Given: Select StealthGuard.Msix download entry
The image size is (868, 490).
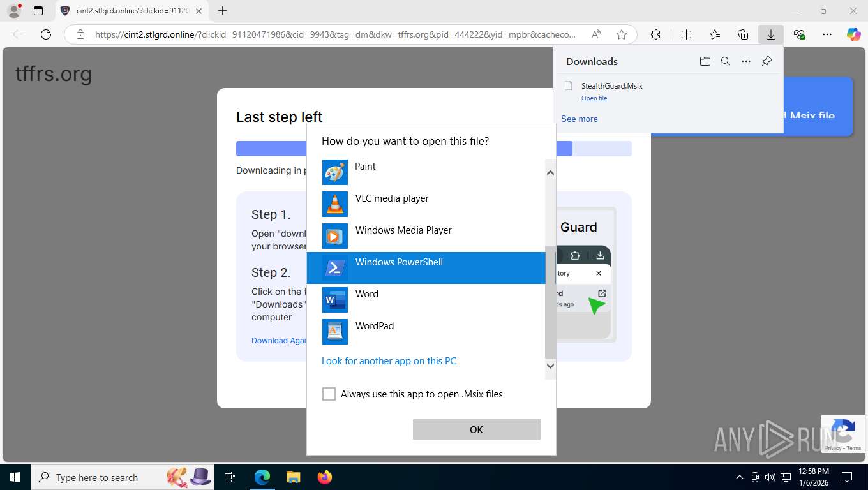Looking at the screenshot, I should coord(668,91).
